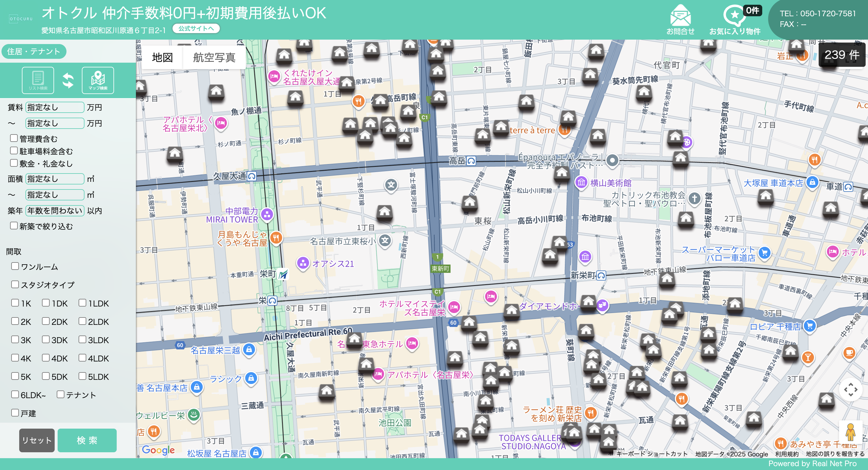Viewport: 868px width, 470px height.
Task: Switch map to 地図 view
Action: pyautogui.click(x=162, y=57)
